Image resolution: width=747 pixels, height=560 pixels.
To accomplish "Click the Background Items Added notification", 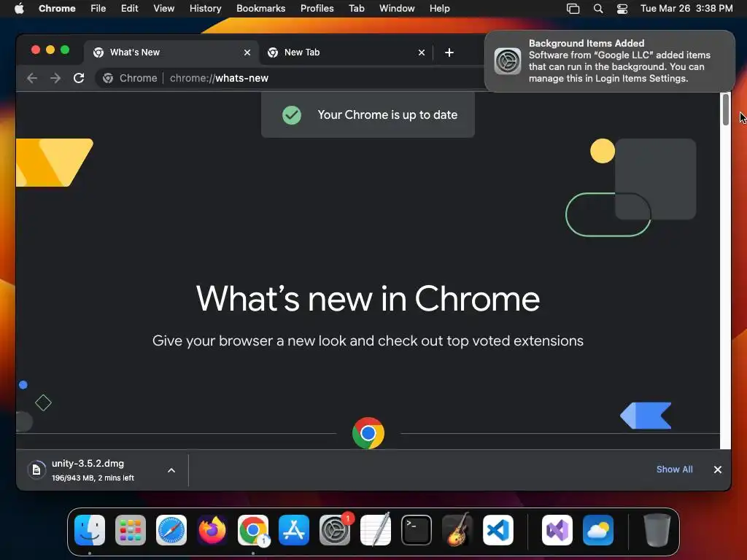I will (x=610, y=61).
